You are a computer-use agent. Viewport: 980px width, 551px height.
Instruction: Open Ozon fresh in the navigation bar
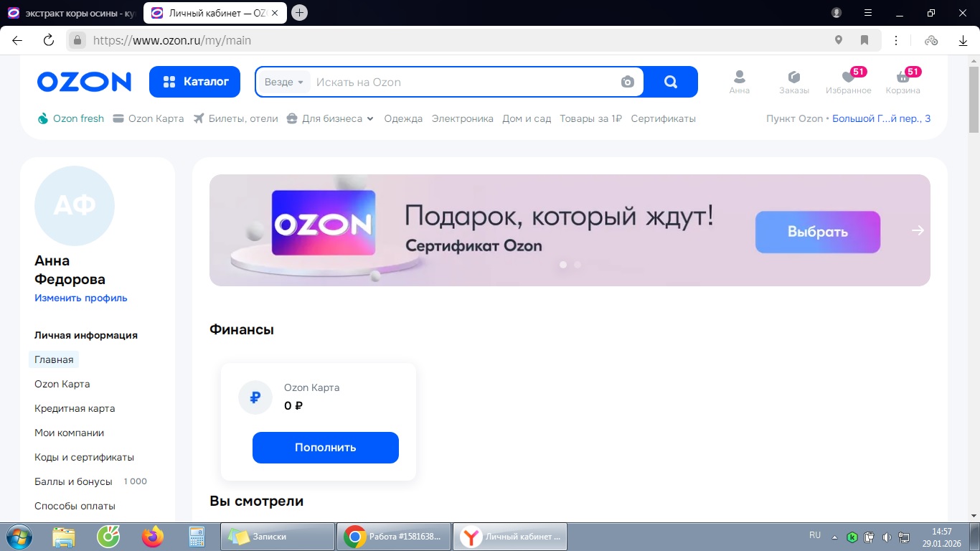pos(71,119)
